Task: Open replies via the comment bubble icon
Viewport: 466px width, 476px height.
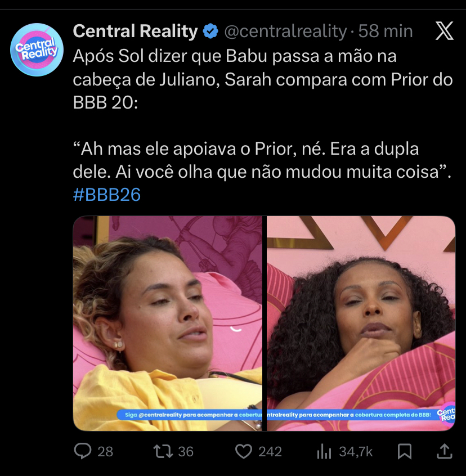Action: pyautogui.click(x=83, y=451)
